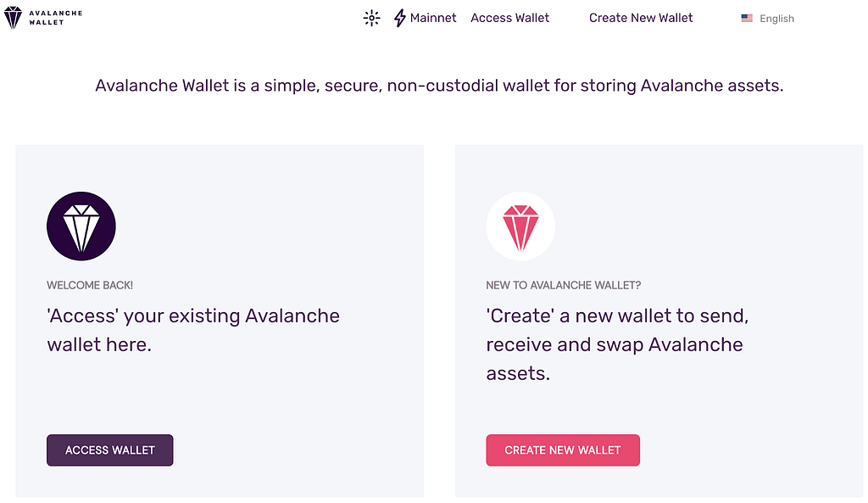Click the wallet tagline heading text
Viewport: 868px width, 503px height.
point(439,86)
